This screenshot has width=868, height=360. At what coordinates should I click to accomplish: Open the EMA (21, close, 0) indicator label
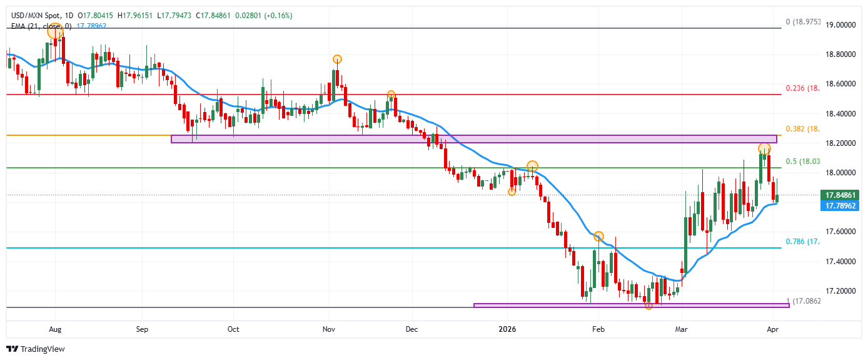39,26
